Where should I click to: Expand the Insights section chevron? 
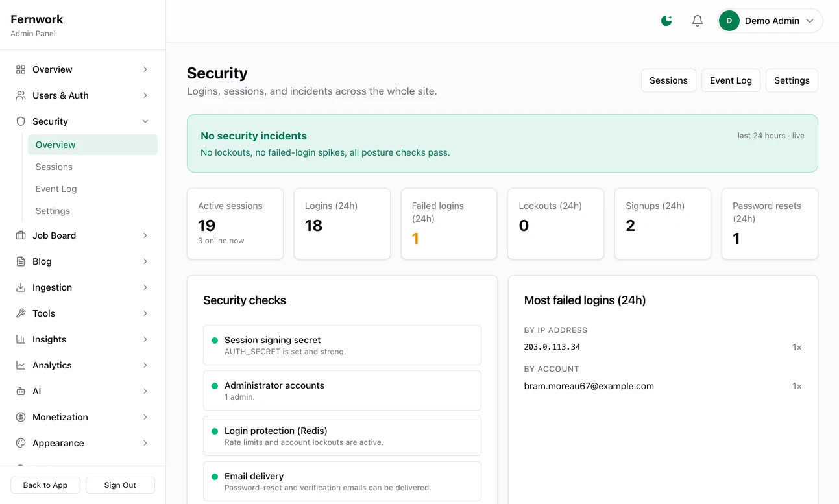(x=145, y=339)
